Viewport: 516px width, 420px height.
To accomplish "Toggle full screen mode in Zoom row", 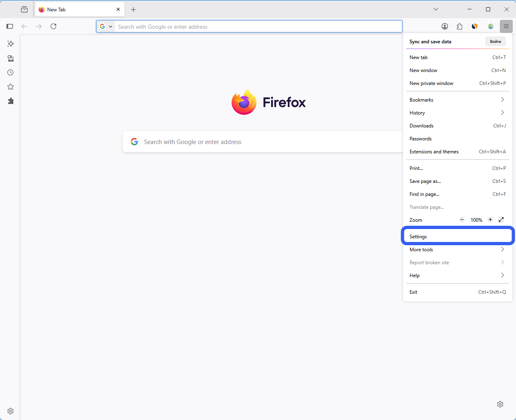I will pyautogui.click(x=501, y=220).
